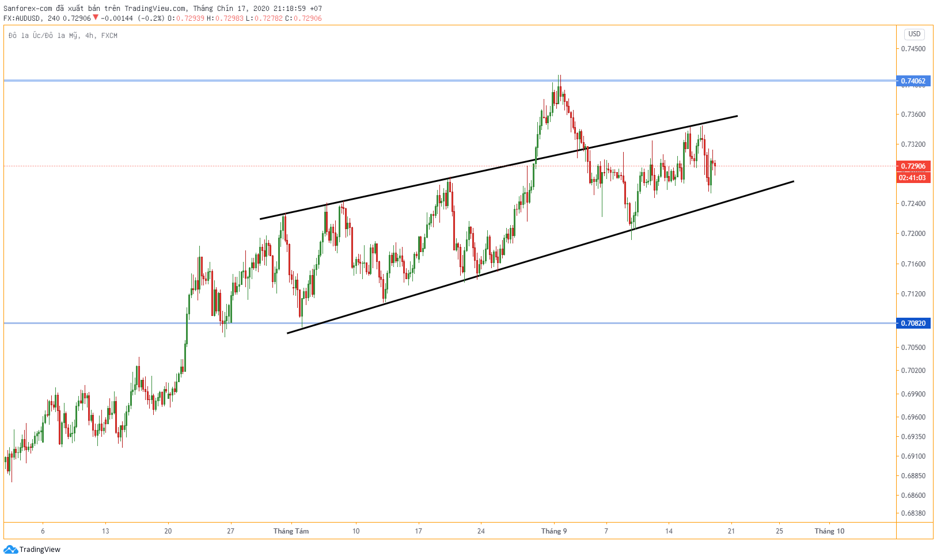Click the 0.71200 price axis label
Image resolution: width=937 pixels, height=560 pixels.
913,294
